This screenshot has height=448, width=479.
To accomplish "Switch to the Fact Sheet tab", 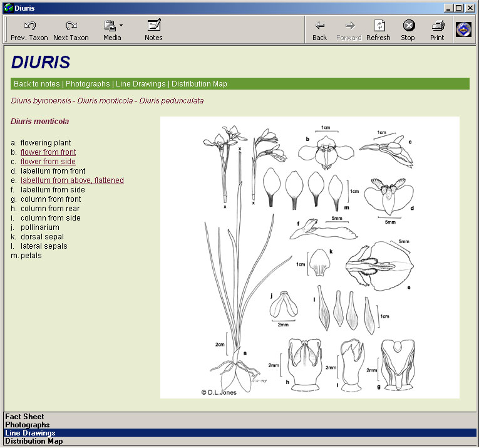I will click(24, 416).
